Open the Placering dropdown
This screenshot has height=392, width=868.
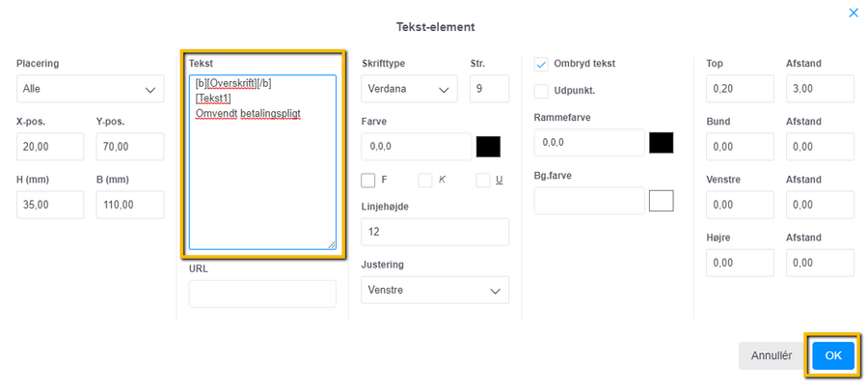90,89
